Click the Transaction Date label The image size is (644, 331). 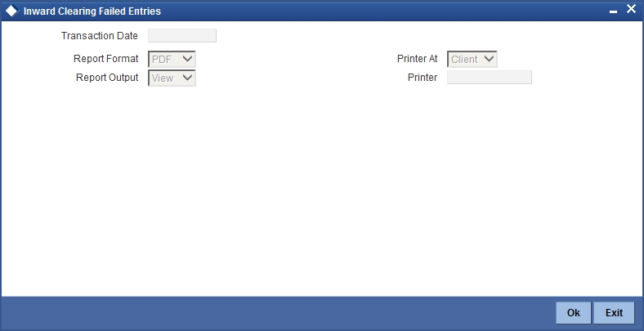[100, 36]
